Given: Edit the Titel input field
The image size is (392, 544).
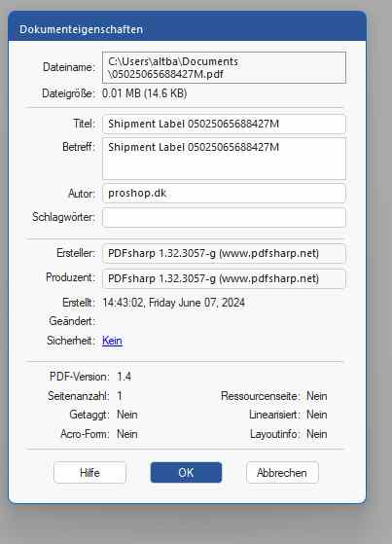Looking at the screenshot, I should tap(224, 124).
